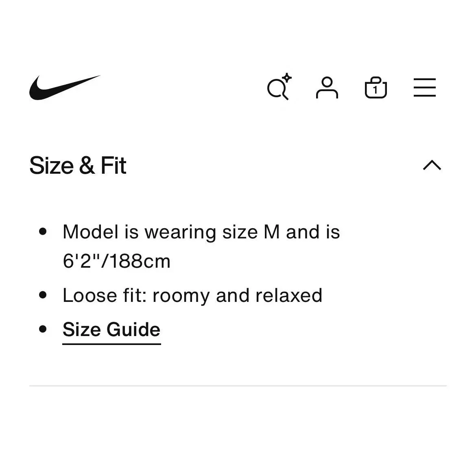Click the word 'relaxed' in the fit description
This screenshot has height=476, width=476.
[x=289, y=295]
